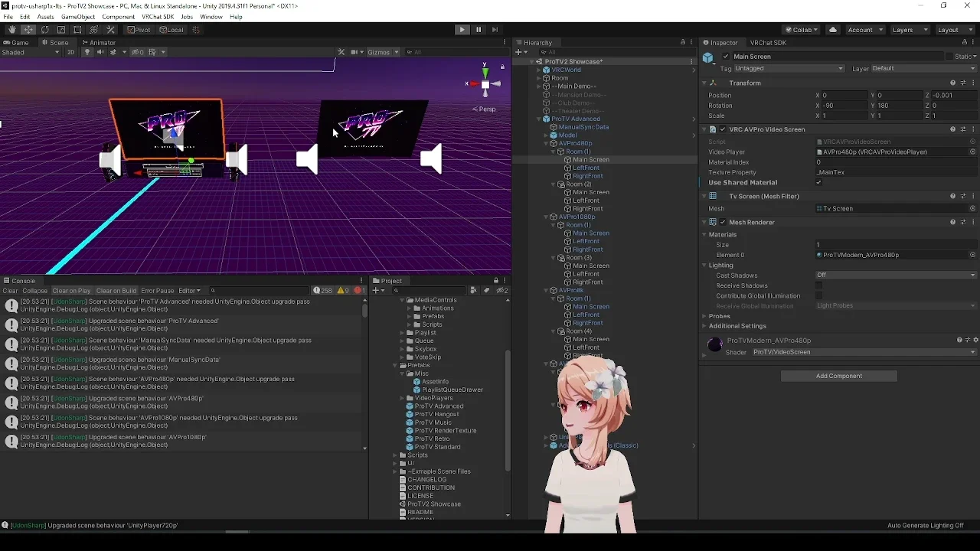Viewport: 980px width, 551px height.
Task: Toggle scene audio speaker icon
Action: pos(100,52)
